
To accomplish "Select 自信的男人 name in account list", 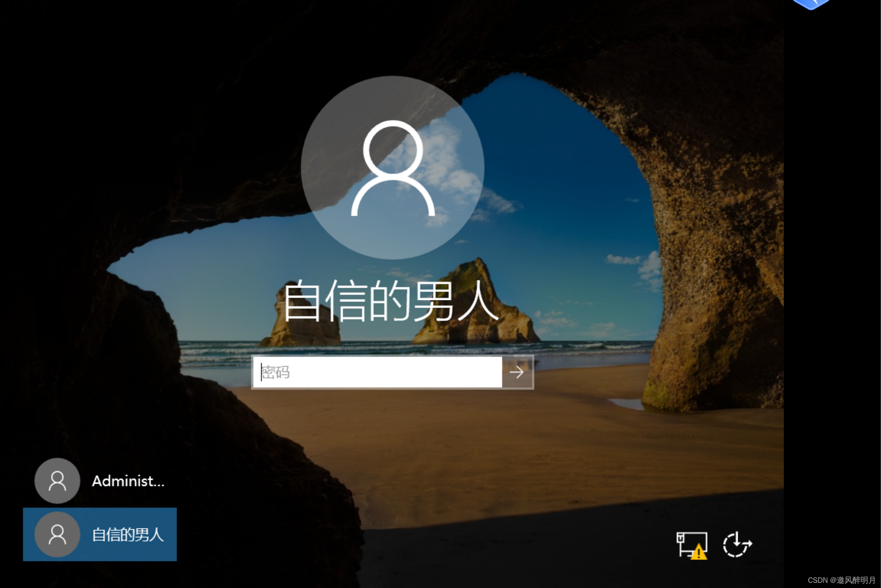I will click(x=128, y=535).
